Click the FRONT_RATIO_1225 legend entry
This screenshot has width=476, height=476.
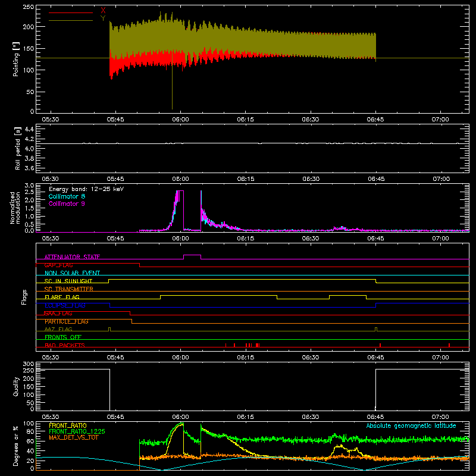(77, 431)
